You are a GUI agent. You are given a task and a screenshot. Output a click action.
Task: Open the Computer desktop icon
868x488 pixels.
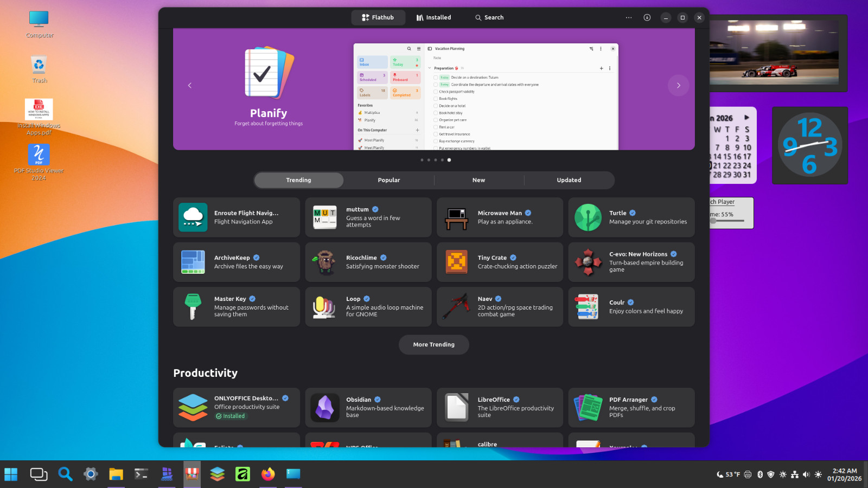pyautogui.click(x=39, y=24)
